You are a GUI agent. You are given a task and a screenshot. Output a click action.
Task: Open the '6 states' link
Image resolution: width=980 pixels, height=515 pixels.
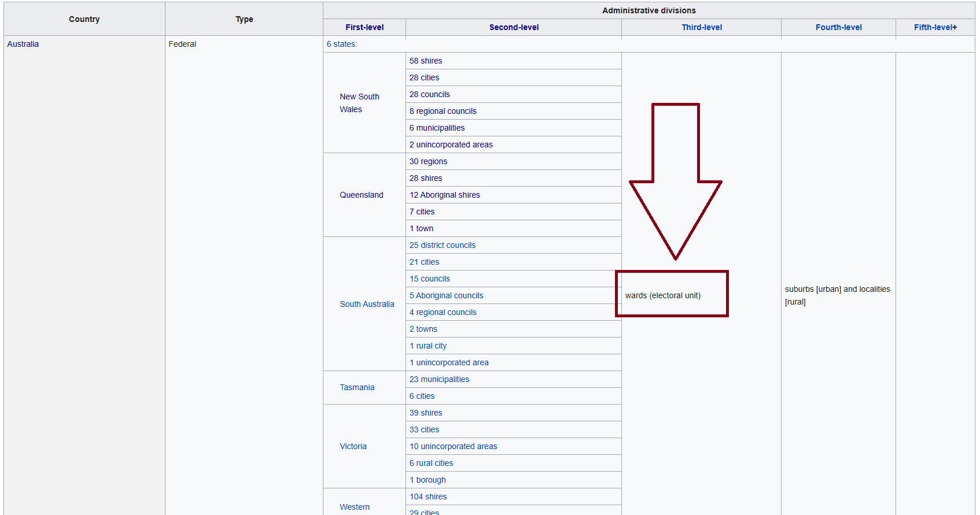click(341, 44)
